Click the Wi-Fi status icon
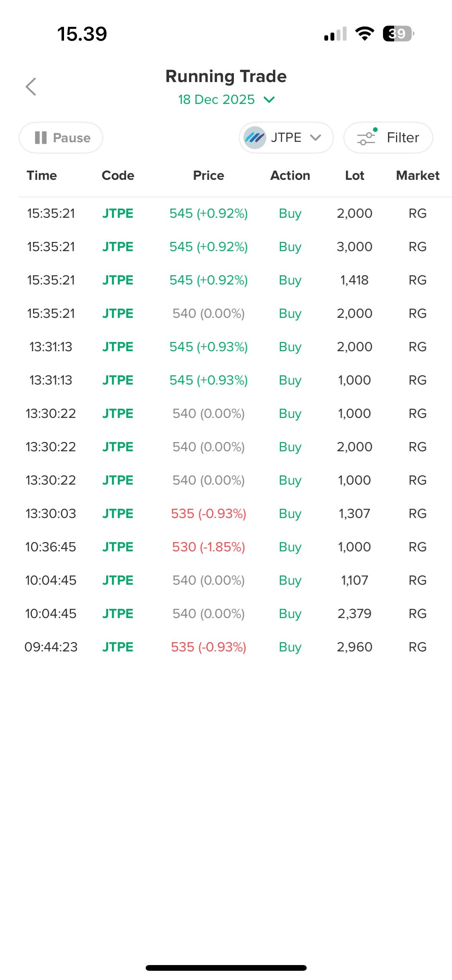Image resolution: width=452 pixels, height=980 pixels. [x=365, y=34]
